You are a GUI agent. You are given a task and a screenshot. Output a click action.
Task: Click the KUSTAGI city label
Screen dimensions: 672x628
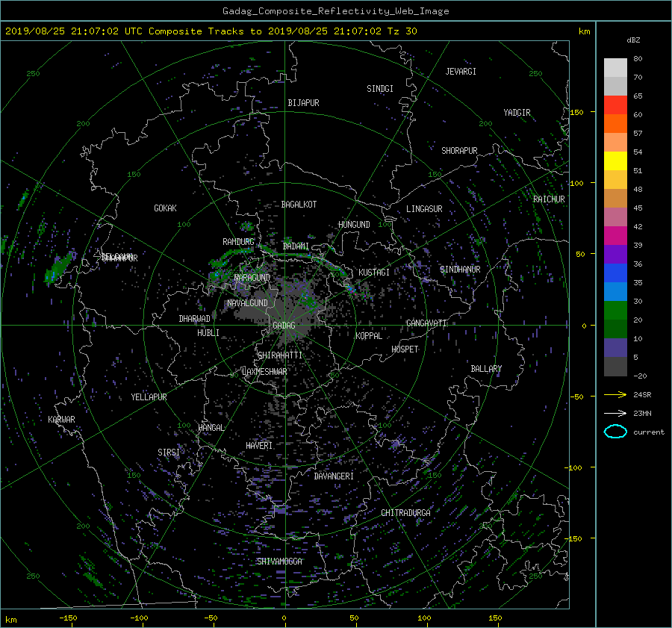(374, 273)
